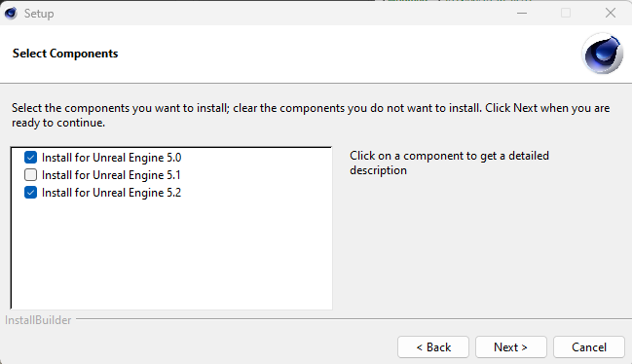
Task: Select the 'Install for Unreal Engine 5.1' label
Action: coord(111,175)
